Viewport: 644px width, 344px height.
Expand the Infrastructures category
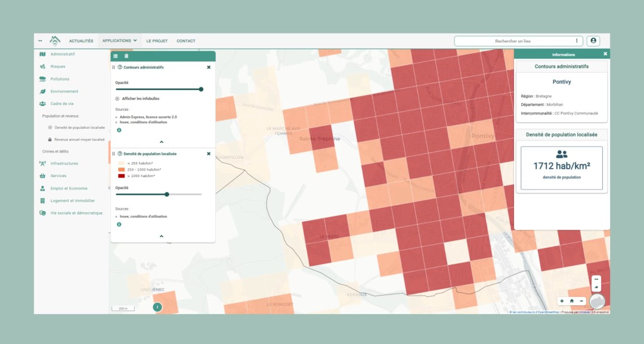58,163
